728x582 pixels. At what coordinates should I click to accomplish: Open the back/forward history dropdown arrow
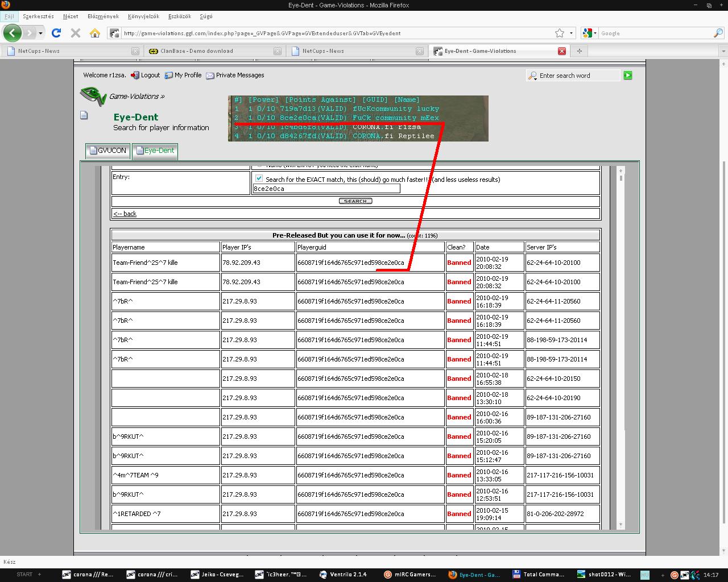pyautogui.click(x=40, y=33)
